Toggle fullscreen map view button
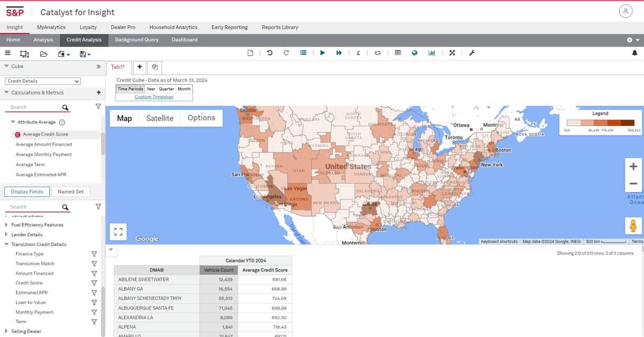 tap(118, 231)
